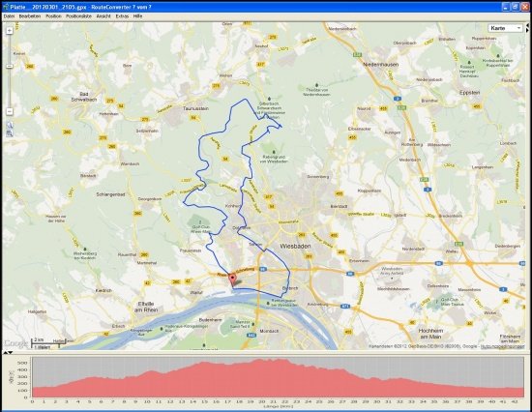Image resolution: width=532 pixels, height=412 pixels.
Task: Click the zoom slider handle on the map
Action: point(10,66)
